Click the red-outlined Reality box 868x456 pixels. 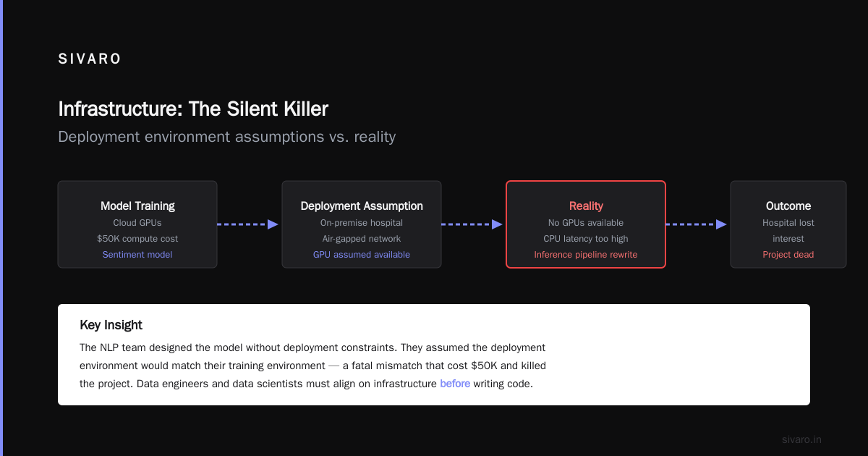point(586,224)
